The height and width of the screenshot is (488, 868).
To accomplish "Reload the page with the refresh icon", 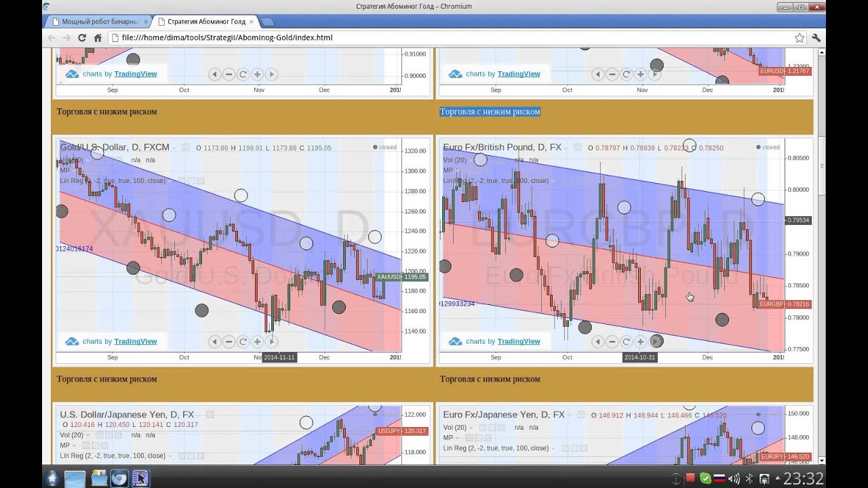I will point(82,38).
